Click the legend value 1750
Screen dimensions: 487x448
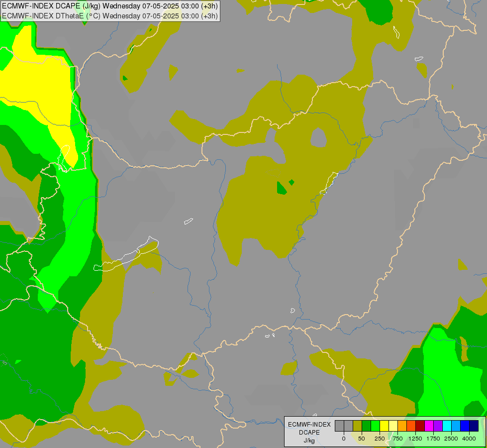[x=433, y=439]
